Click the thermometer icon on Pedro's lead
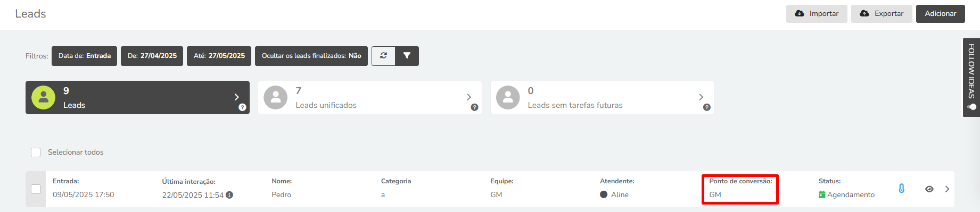This screenshot has height=212, width=980. coord(902,189)
